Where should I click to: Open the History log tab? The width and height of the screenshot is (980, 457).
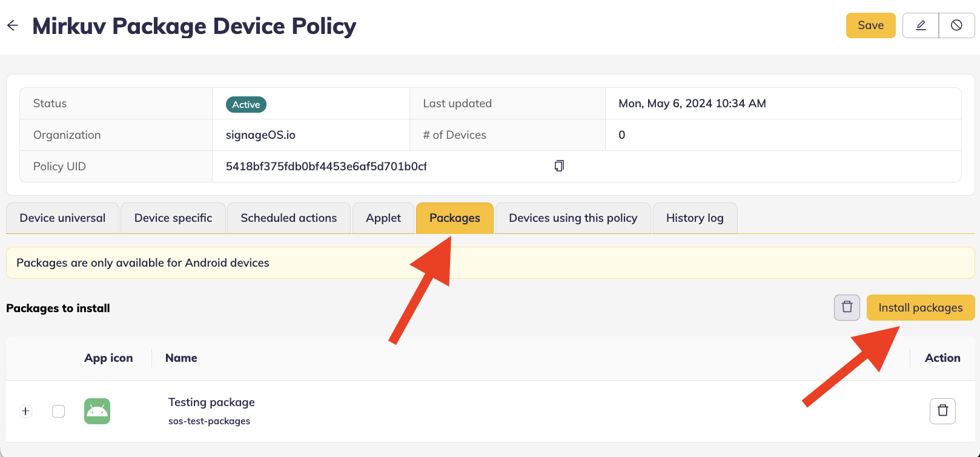click(x=695, y=218)
